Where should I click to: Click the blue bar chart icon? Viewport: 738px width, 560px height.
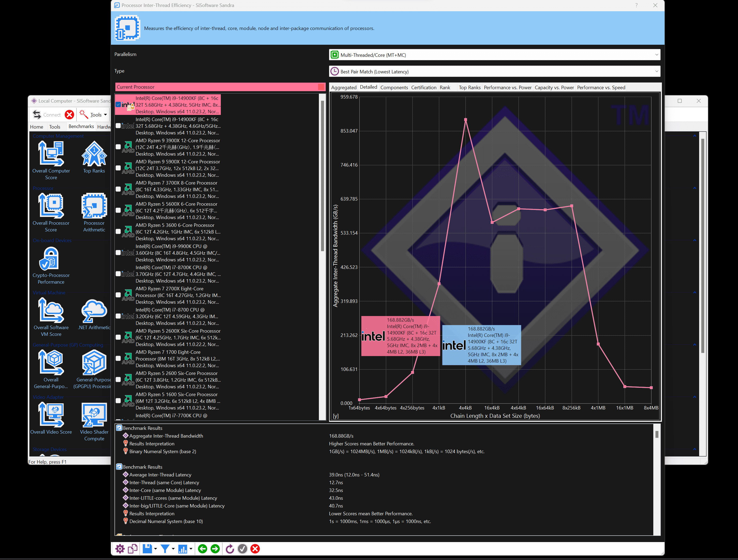point(182,549)
